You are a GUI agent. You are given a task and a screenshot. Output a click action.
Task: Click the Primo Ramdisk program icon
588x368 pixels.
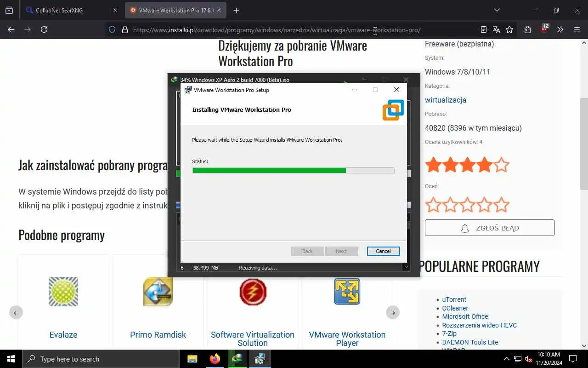point(158,292)
